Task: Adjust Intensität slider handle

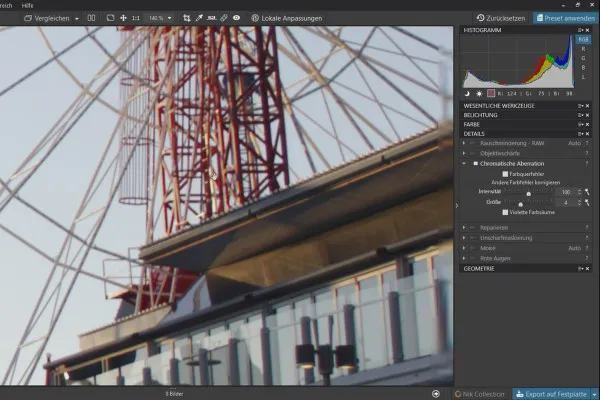Action: [x=528, y=194]
